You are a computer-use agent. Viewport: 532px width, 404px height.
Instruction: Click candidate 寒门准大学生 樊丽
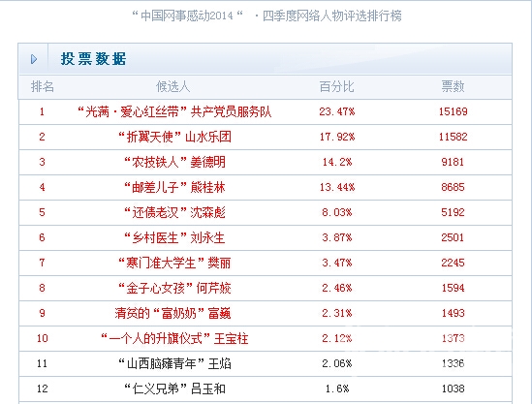tap(174, 263)
